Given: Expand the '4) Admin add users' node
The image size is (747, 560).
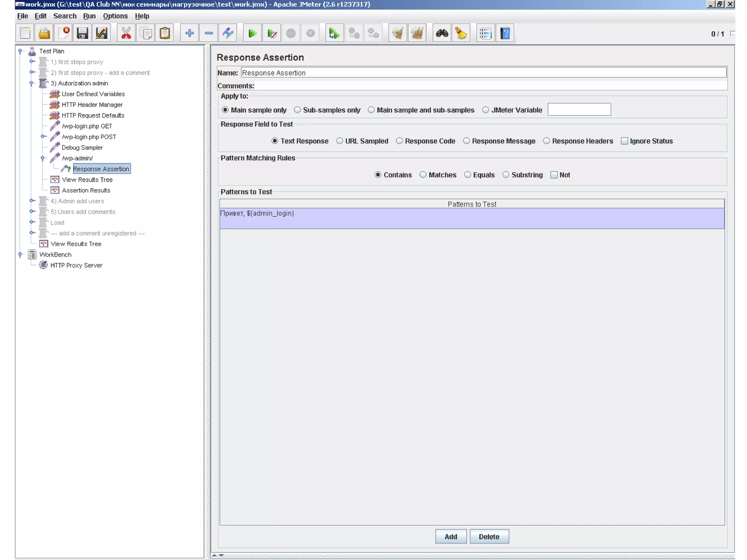Looking at the screenshot, I should click(32, 201).
